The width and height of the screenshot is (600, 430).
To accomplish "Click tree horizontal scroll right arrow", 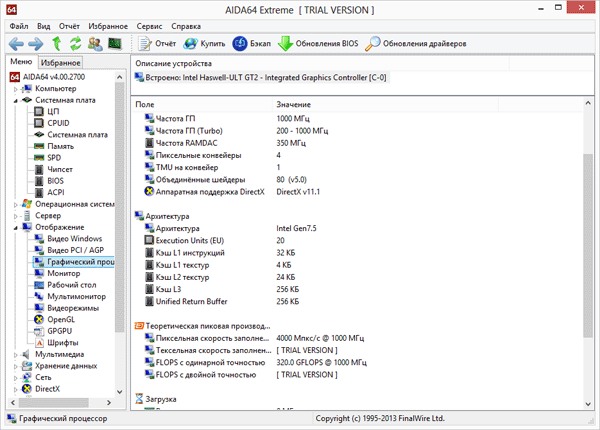I will [109, 402].
